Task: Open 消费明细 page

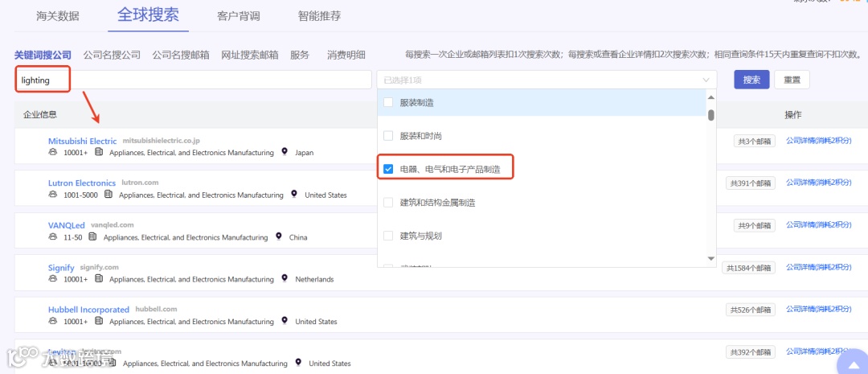Action: click(346, 55)
